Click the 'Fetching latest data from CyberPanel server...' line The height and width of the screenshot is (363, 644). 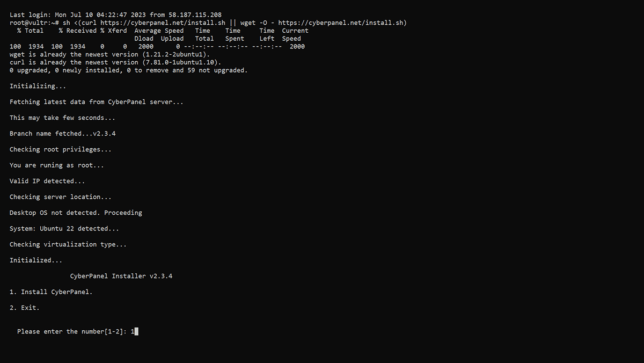(97, 102)
